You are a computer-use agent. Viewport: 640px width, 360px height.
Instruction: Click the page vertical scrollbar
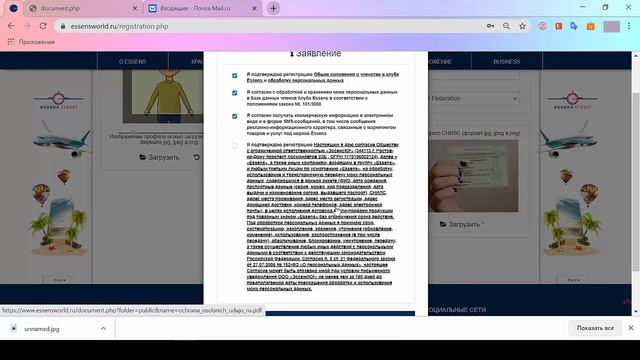click(x=636, y=182)
